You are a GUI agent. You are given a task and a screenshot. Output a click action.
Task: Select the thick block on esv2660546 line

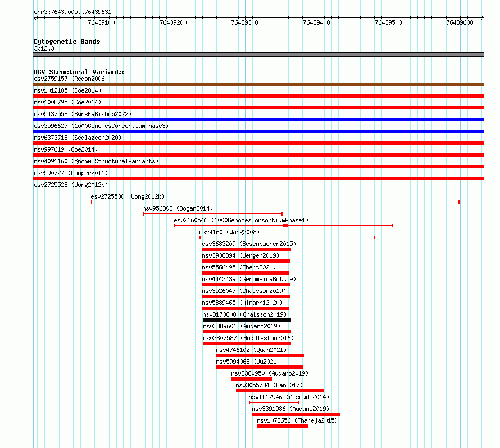coord(285,226)
